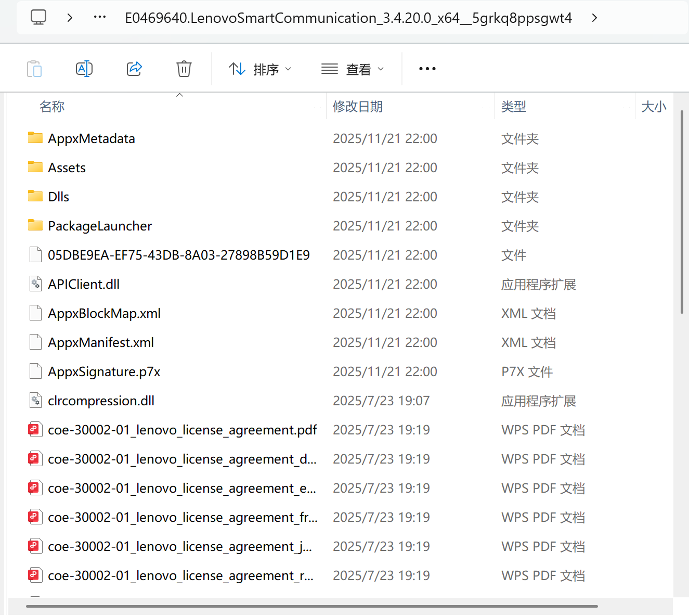
Task: Open the 排序 sort dropdown
Action: tap(260, 69)
